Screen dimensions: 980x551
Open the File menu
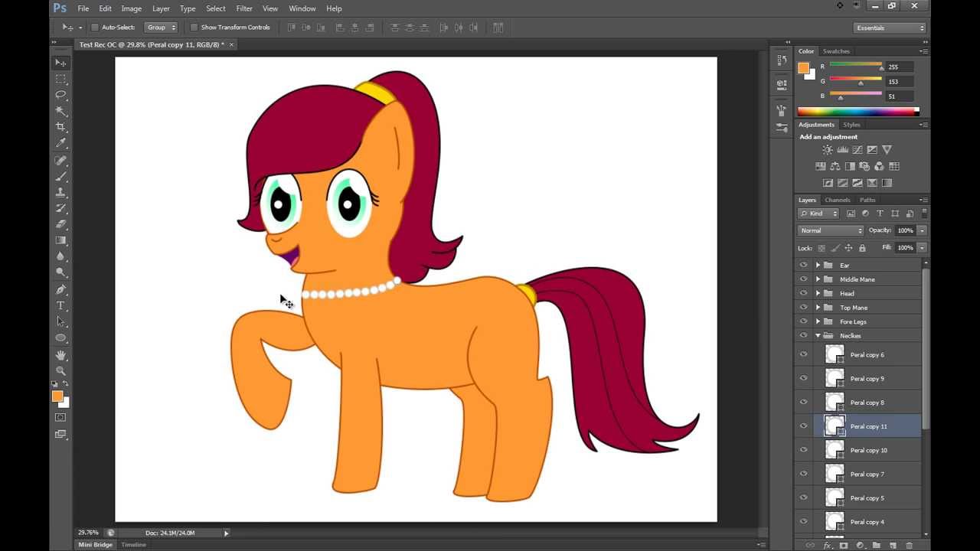(83, 8)
